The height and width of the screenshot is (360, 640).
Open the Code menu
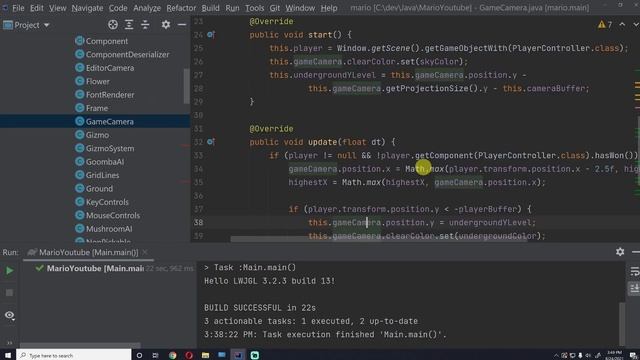(118, 8)
